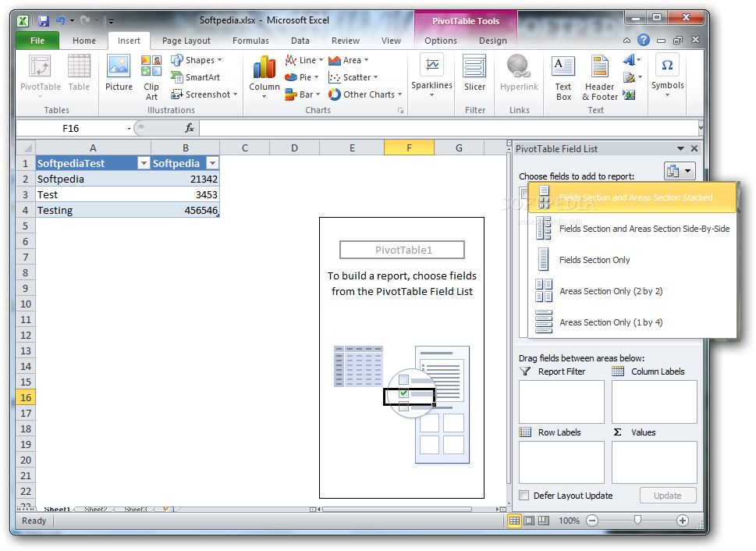Open the File tab
Image resolution: width=756 pixels, height=551 pixels.
point(37,41)
